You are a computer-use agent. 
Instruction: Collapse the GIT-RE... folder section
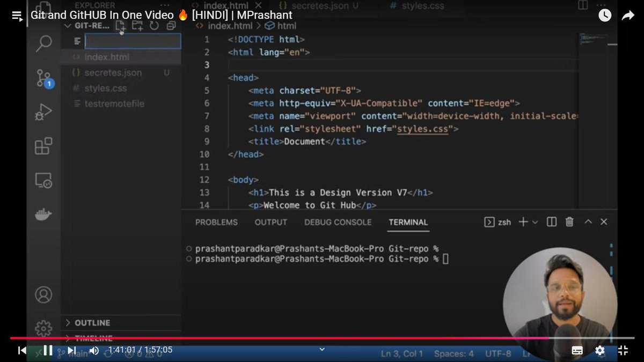[x=87, y=25]
